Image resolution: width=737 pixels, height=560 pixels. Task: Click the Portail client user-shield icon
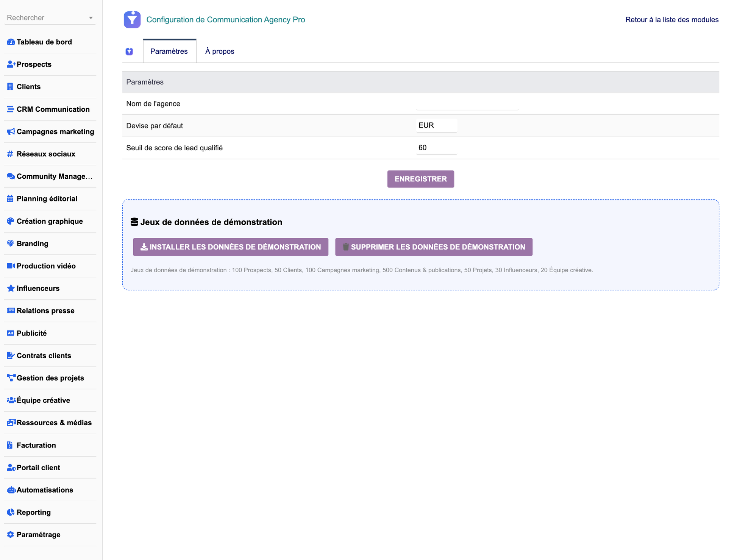point(11,468)
